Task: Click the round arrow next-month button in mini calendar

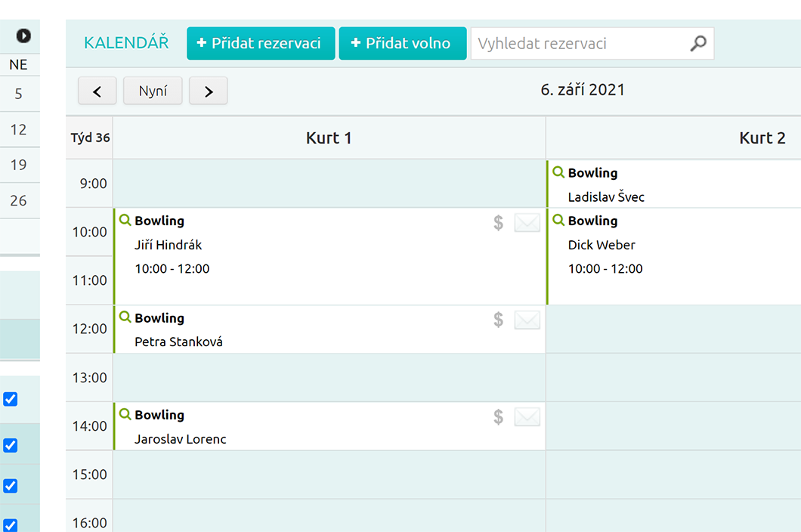Action: (x=23, y=36)
